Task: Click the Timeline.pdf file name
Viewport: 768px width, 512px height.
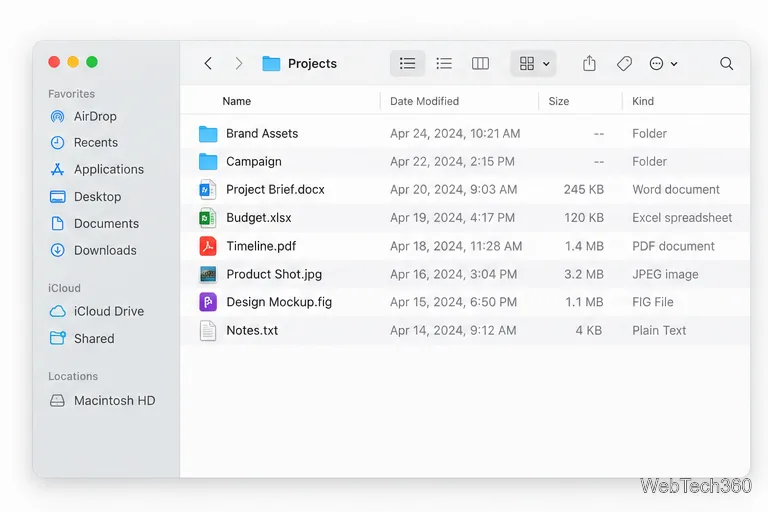Action: 261,246
